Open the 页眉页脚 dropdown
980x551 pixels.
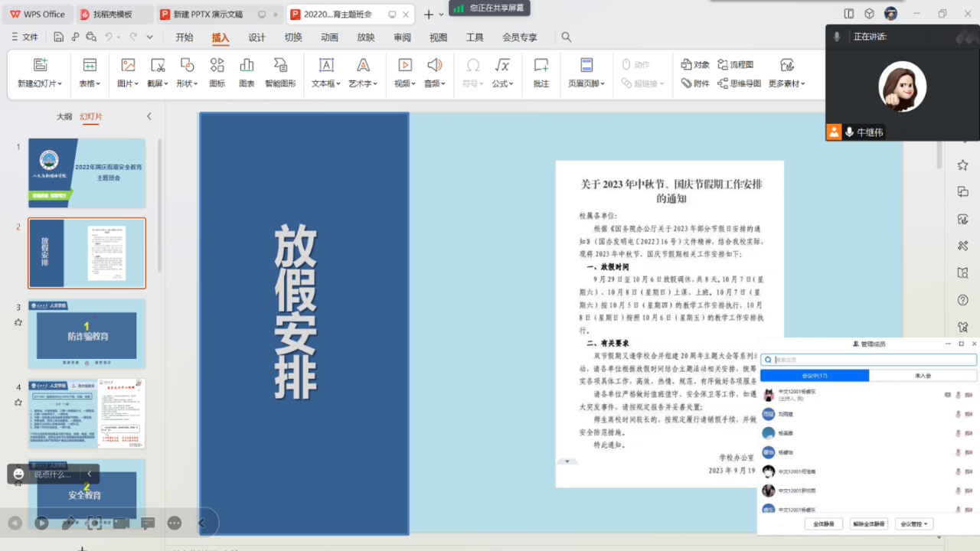[586, 83]
